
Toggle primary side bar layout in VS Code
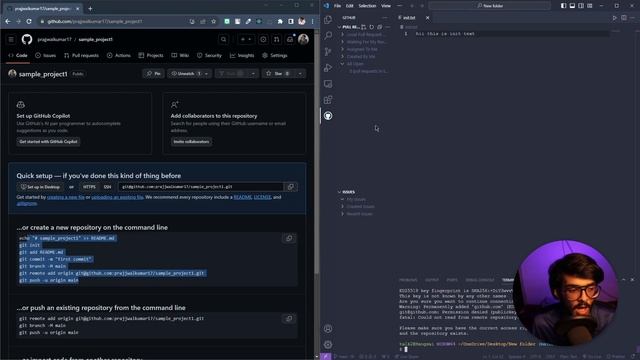coord(563,6)
